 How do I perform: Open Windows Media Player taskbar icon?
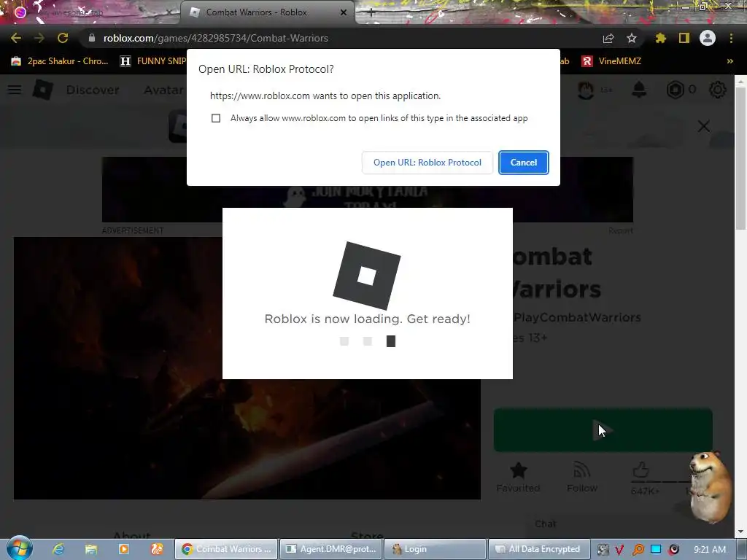tap(124, 549)
